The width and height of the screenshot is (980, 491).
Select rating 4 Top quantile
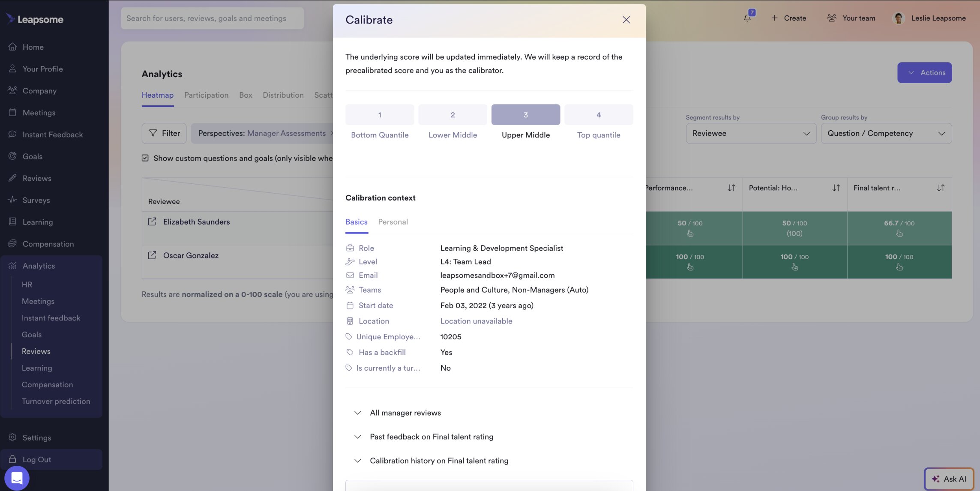(598, 115)
